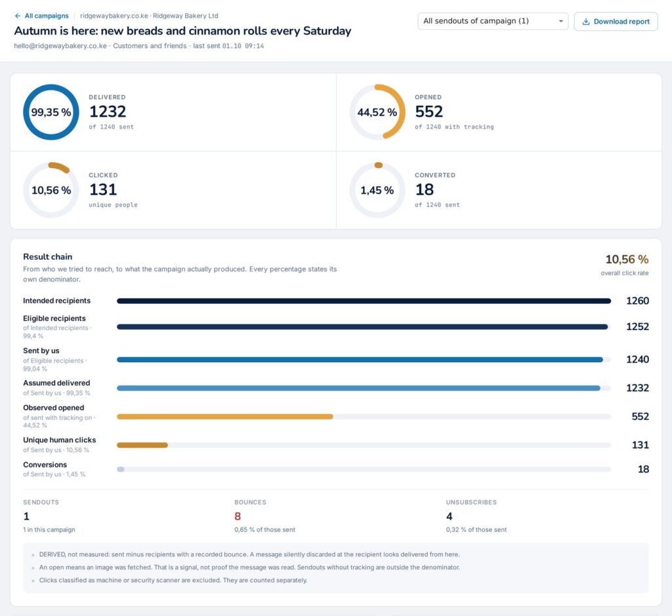This screenshot has width=672, height=616.
Task: Click the download icon in Download report
Action: tap(586, 22)
